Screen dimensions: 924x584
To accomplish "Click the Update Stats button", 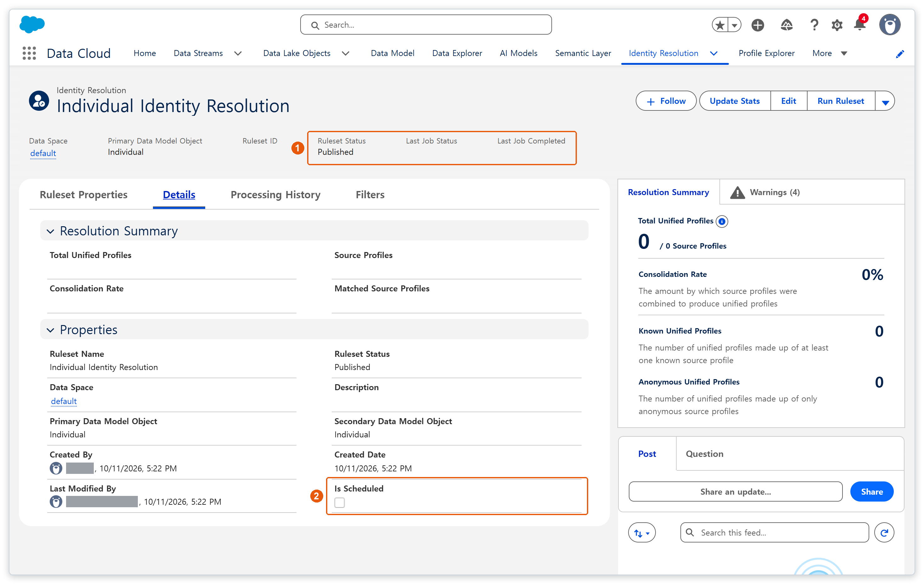I will tap(735, 101).
